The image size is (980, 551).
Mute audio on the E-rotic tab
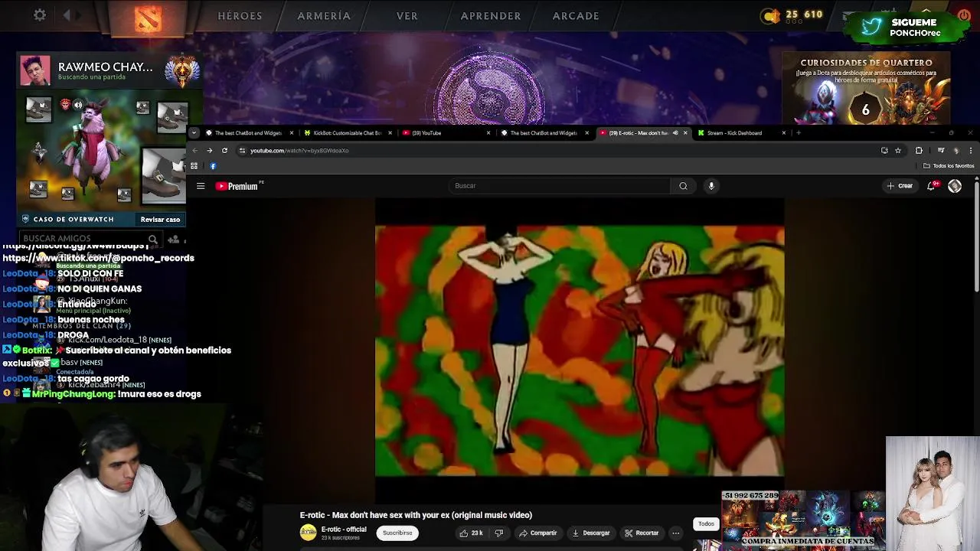pyautogui.click(x=675, y=133)
